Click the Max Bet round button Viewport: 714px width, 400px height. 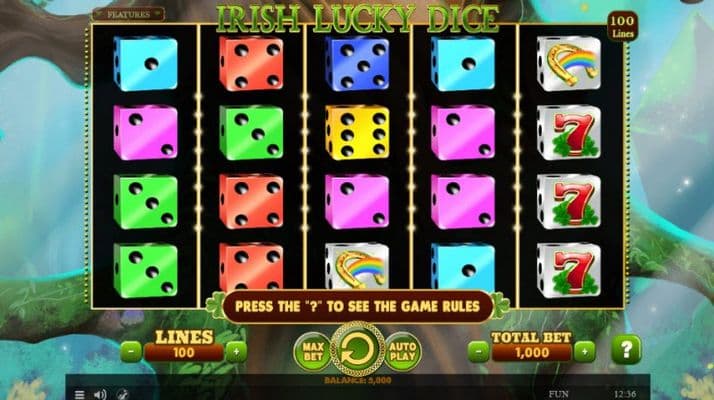point(313,351)
